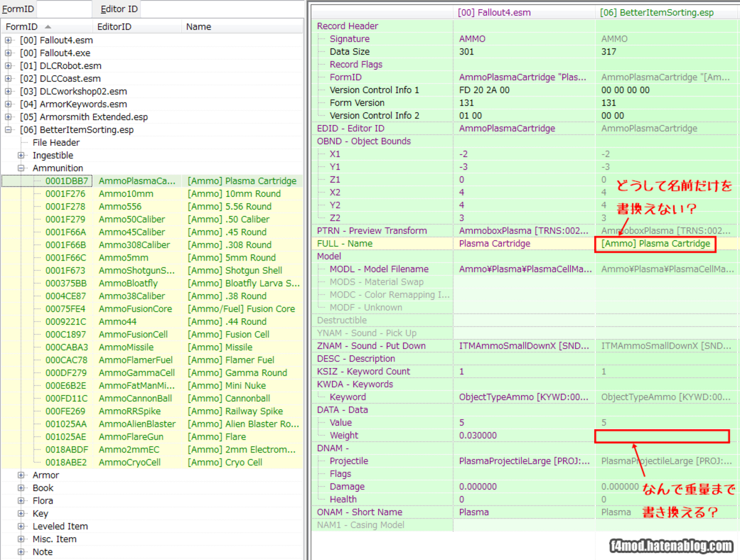The height and width of the screenshot is (560, 740).
Task: Select the AmmoFusionCore record
Action: click(x=135, y=309)
